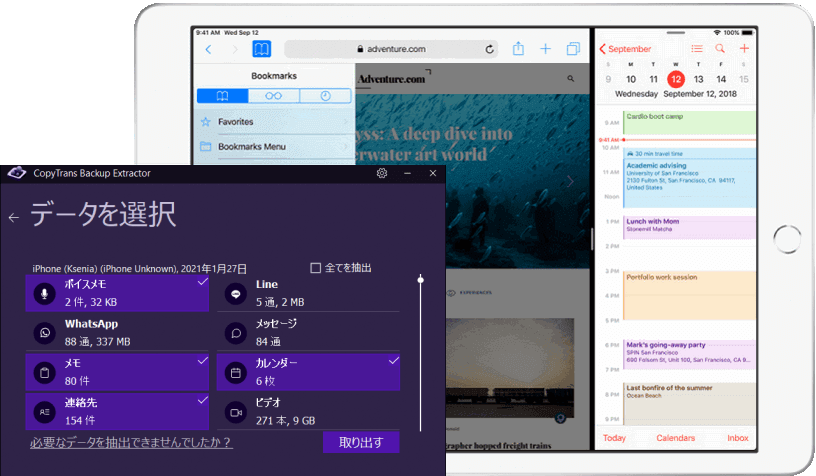
Task: Open 必要なデータを抽出できませんでしたか？ link
Action: 131,442
